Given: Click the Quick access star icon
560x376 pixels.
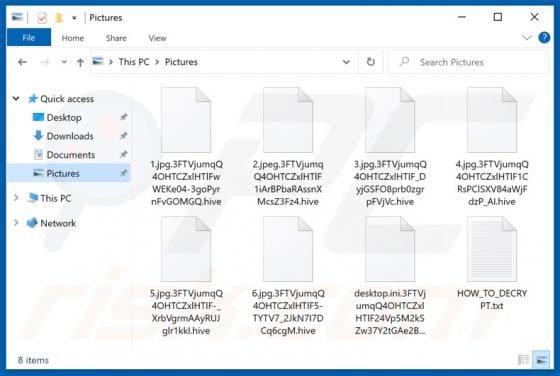Looking at the screenshot, I should pyautogui.click(x=33, y=99).
